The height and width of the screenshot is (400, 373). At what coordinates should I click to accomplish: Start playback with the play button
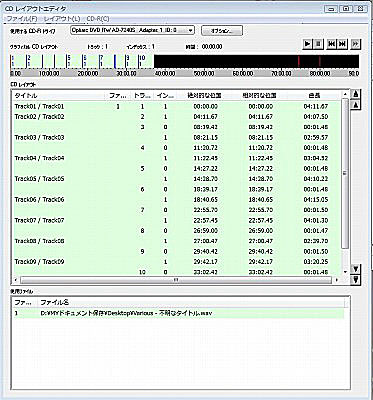tap(307, 44)
